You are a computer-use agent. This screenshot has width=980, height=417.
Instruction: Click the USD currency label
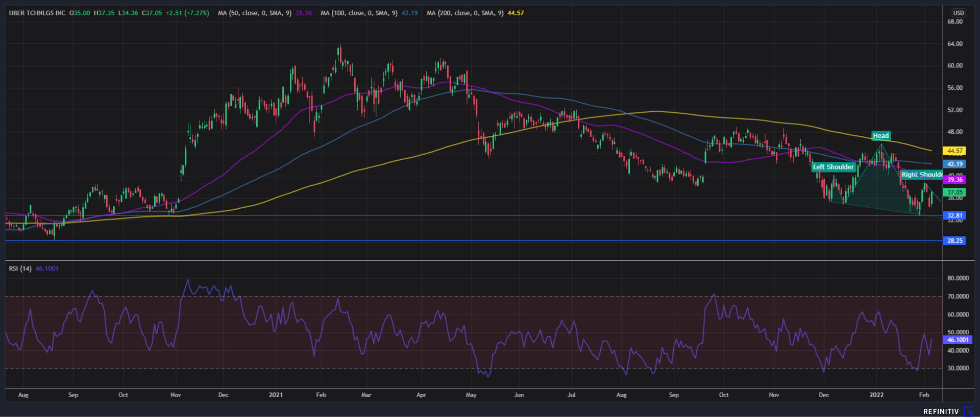pos(958,13)
